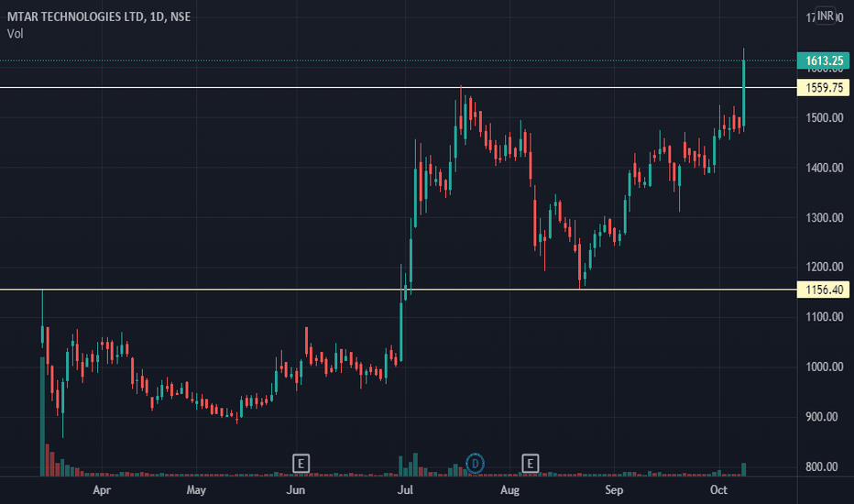854x504 pixels.
Task: Click the Vol indicator label
Action: (x=16, y=34)
